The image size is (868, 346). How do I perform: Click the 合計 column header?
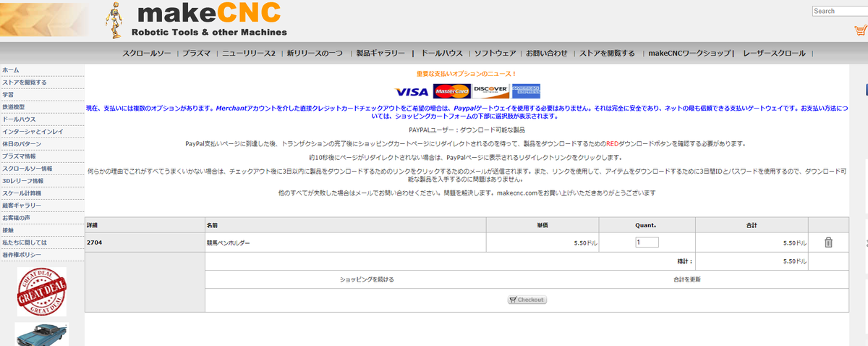tap(752, 225)
